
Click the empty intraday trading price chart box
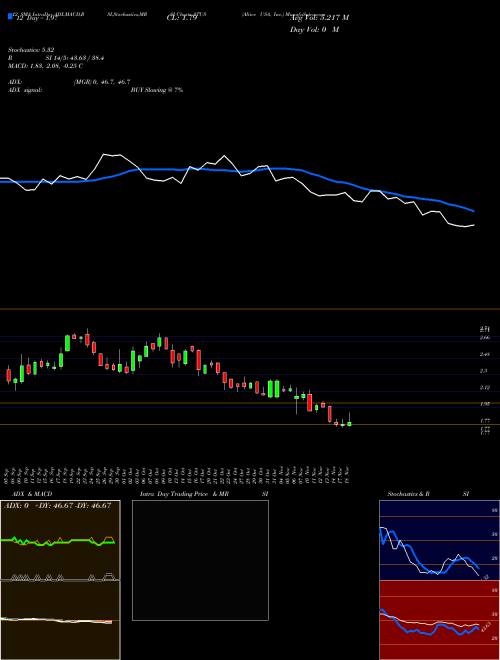pyautogui.click(x=200, y=560)
